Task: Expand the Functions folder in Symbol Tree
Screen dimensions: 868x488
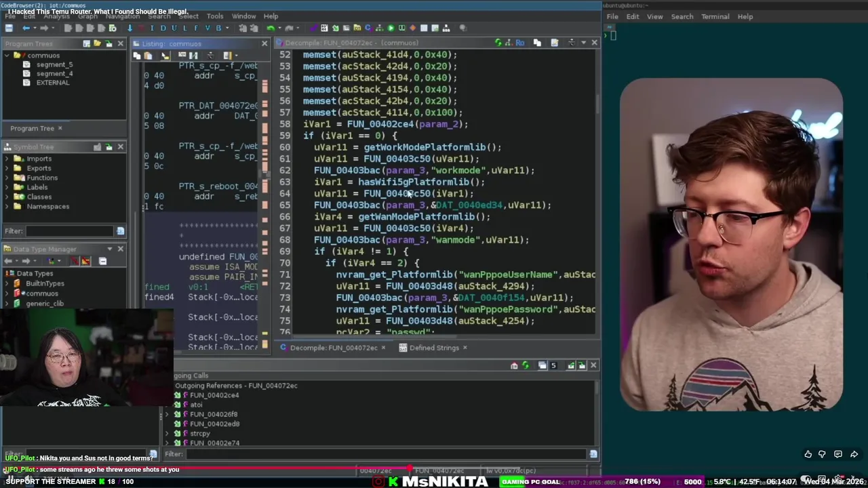Action: pos(7,178)
